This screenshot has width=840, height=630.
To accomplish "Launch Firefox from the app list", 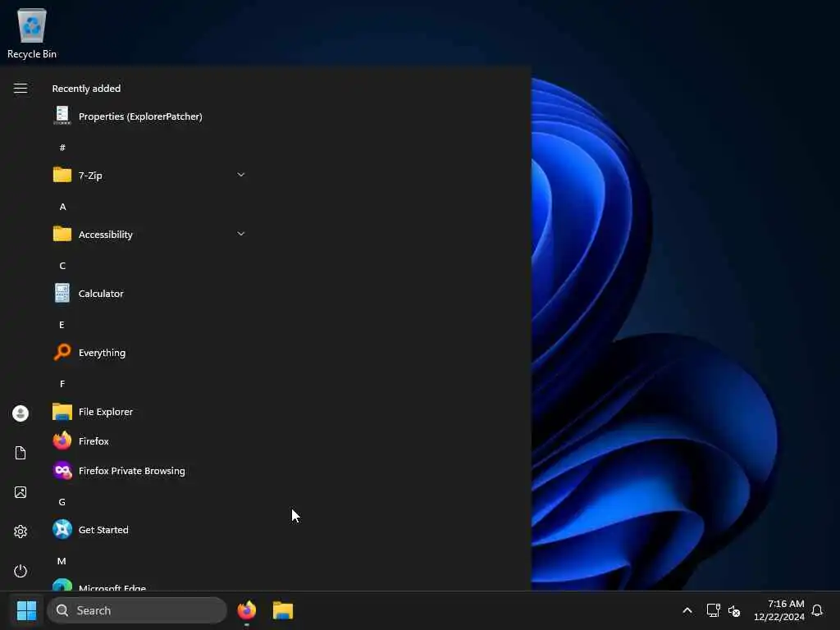I will pyautogui.click(x=150, y=441).
